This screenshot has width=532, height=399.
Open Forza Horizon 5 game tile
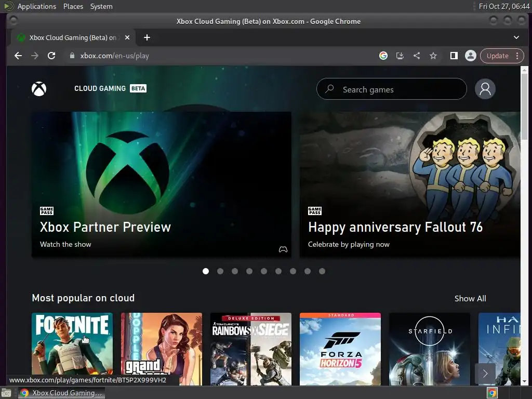point(340,349)
